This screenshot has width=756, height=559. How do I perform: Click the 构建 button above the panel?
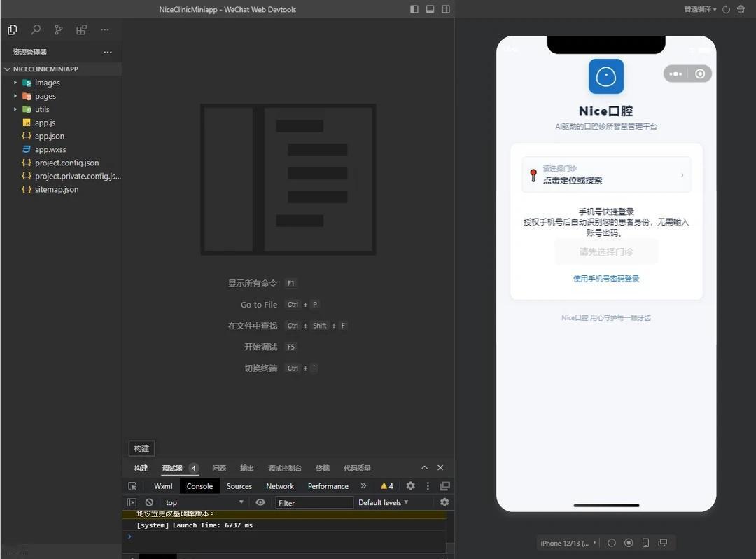point(141,448)
